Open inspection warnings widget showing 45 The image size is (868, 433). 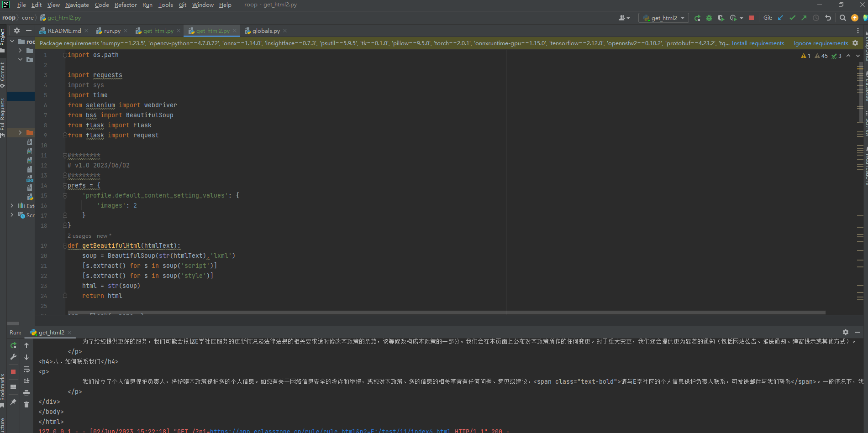tap(821, 56)
